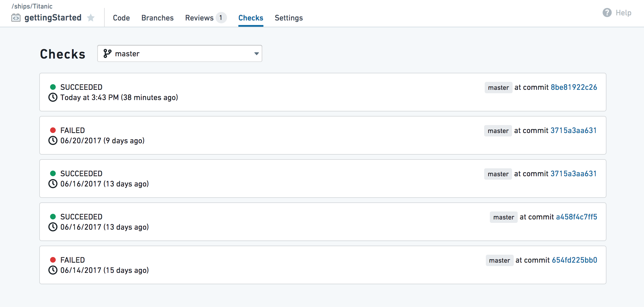Click the green status dot of the latest check
Image resolution: width=644 pixels, height=307 pixels.
tap(53, 87)
